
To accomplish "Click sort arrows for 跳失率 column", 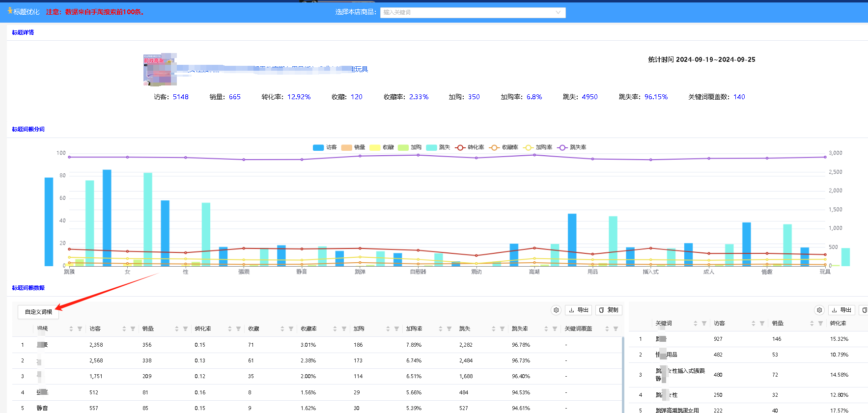I will [546, 329].
